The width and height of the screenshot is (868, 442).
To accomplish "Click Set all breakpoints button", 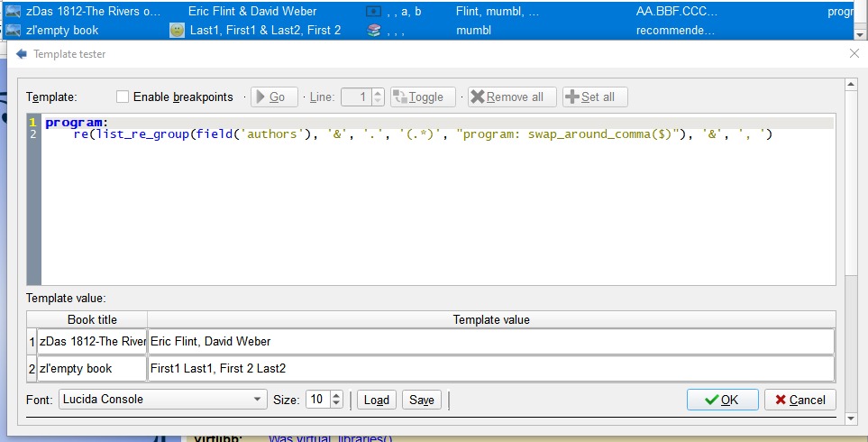I will pyautogui.click(x=596, y=97).
